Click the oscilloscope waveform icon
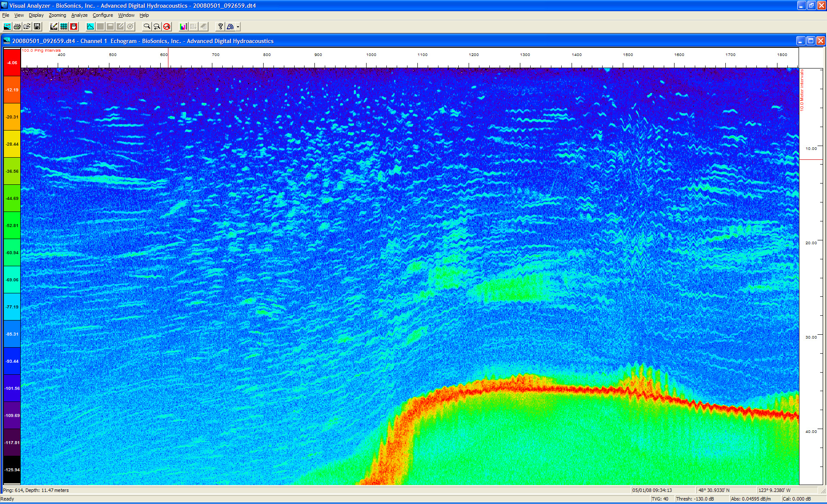 click(90, 27)
